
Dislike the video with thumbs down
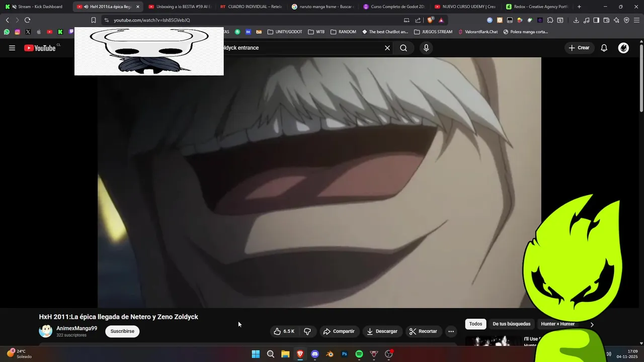tap(307, 331)
